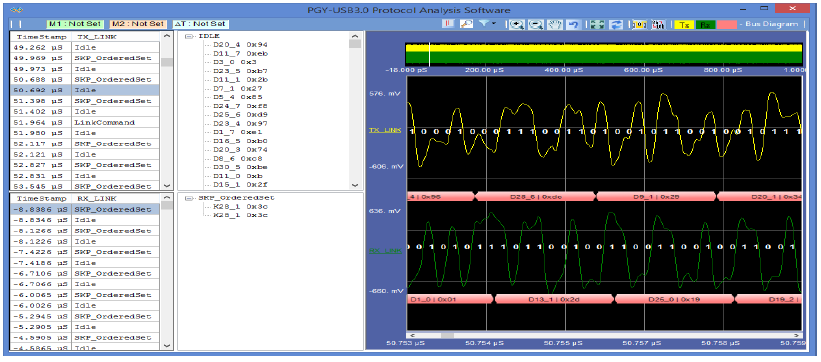Select tree item D23_5 0xb7

[x=240, y=71]
